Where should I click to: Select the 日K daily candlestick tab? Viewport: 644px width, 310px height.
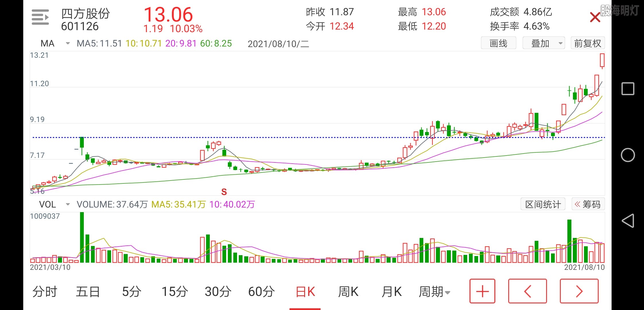pos(305,292)
